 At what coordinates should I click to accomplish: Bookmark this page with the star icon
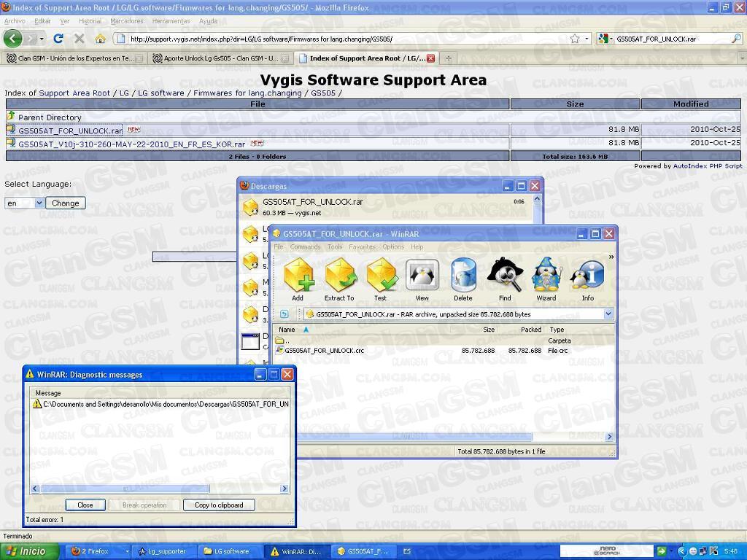[x=575, y=39]
